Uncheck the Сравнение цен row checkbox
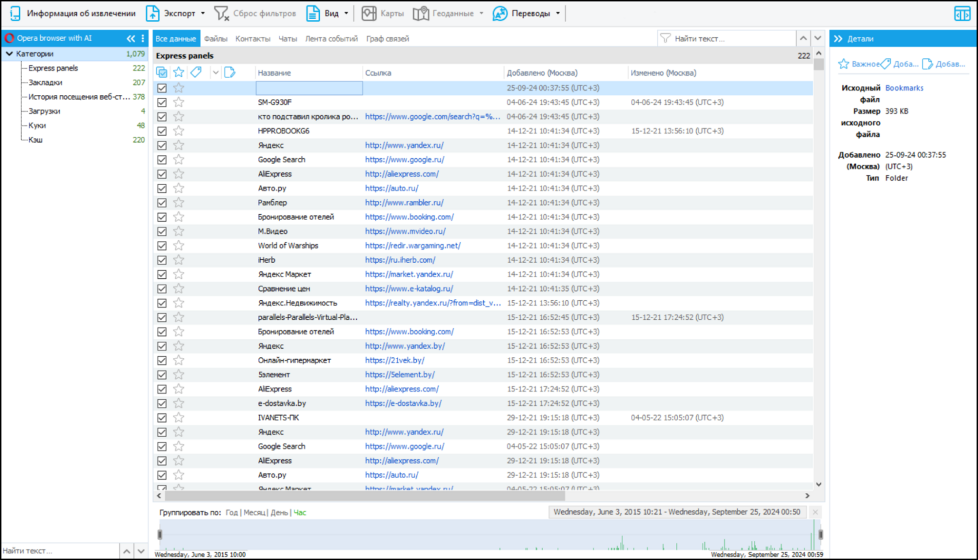 (x=162, y=289)
